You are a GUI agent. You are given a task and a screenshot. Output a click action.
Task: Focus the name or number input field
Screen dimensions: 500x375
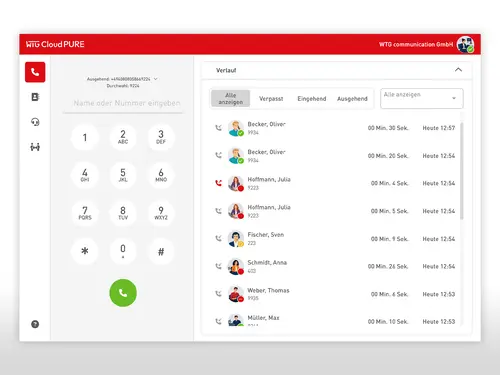click(123, 103)
